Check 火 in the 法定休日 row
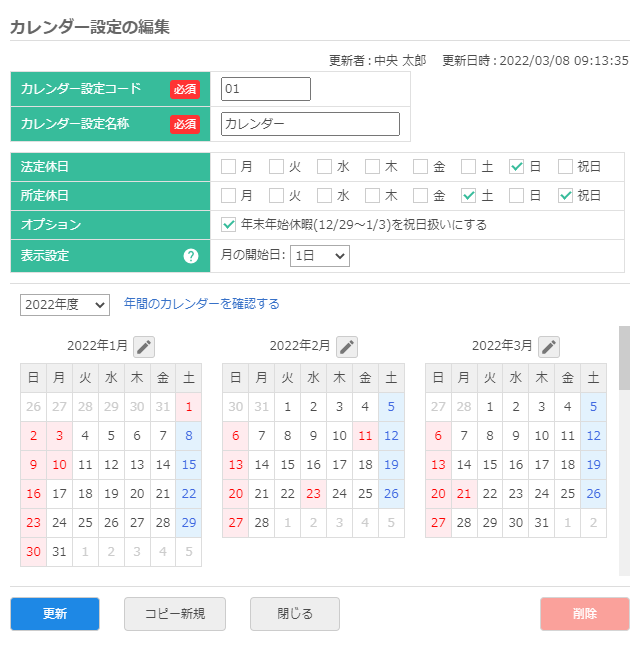 (x=276, y=167)
